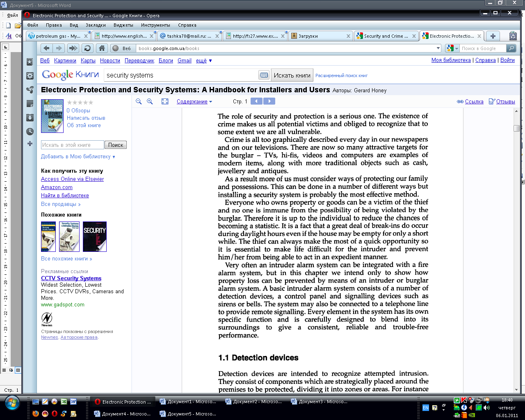Screen dimensions: 525x420
Task: Go to the next book page
Action: pos(269,101)
